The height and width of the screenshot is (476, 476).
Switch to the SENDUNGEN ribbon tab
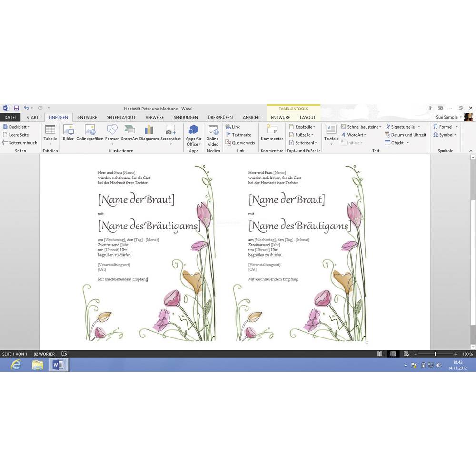186,117
